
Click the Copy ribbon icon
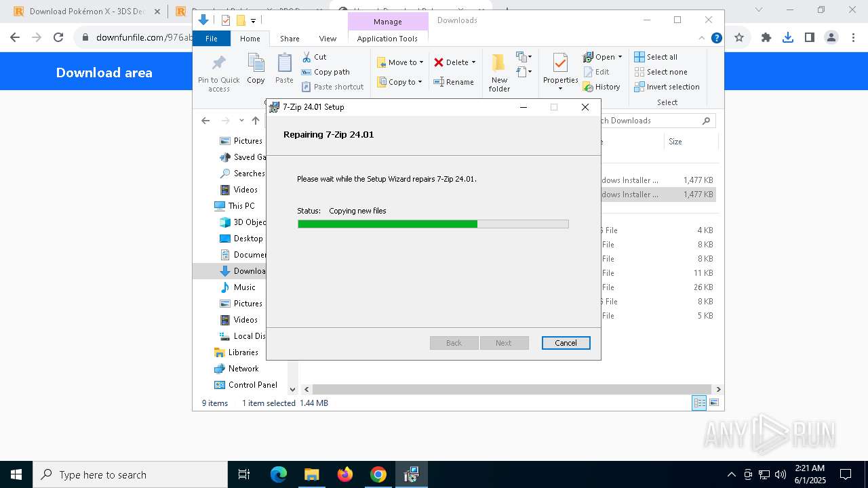(x=256, y=63)
